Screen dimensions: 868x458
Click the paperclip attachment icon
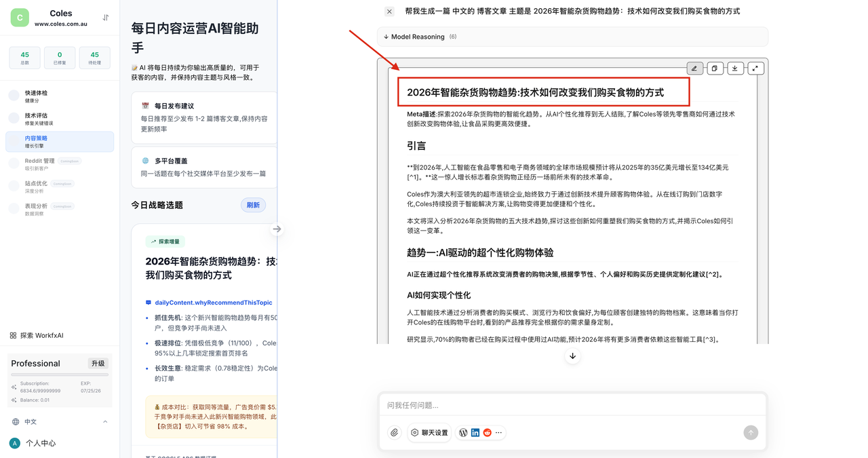pyautogui.click(x=395, y=433)
